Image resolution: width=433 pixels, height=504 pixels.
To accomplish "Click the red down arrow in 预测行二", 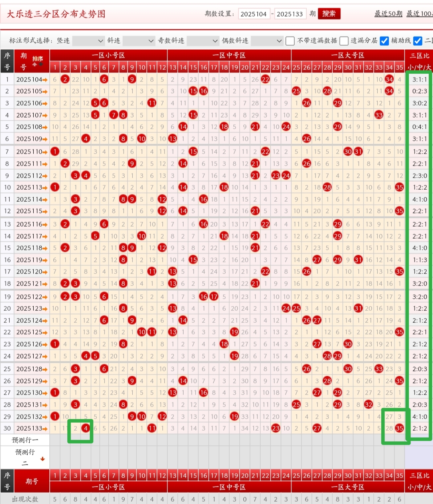I will (x=42, y=459).
